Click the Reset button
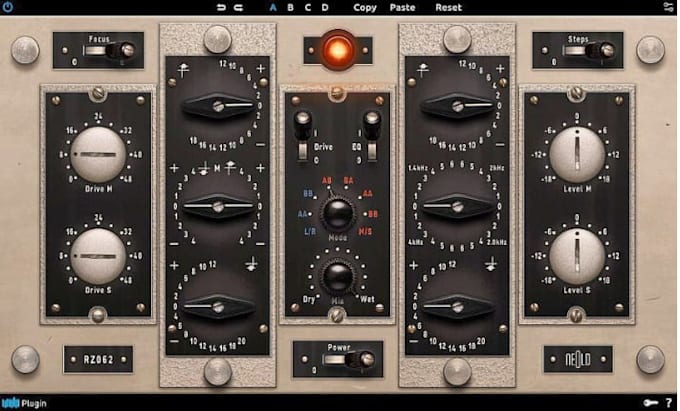This screenshot has width=680, height=411. pos(448,7)
